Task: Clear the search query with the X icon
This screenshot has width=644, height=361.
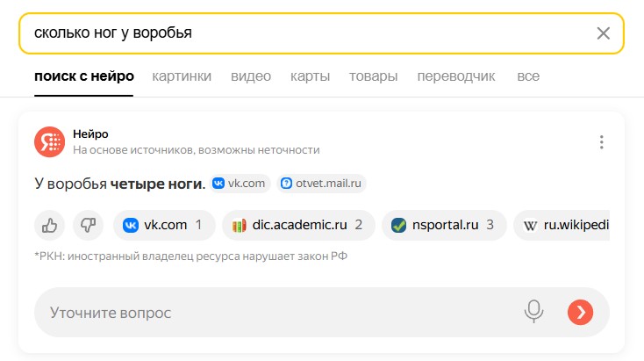Action: 603,33
